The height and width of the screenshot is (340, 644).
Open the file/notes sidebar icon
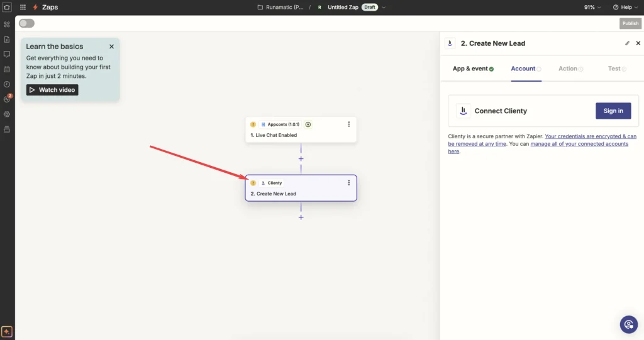7,40
